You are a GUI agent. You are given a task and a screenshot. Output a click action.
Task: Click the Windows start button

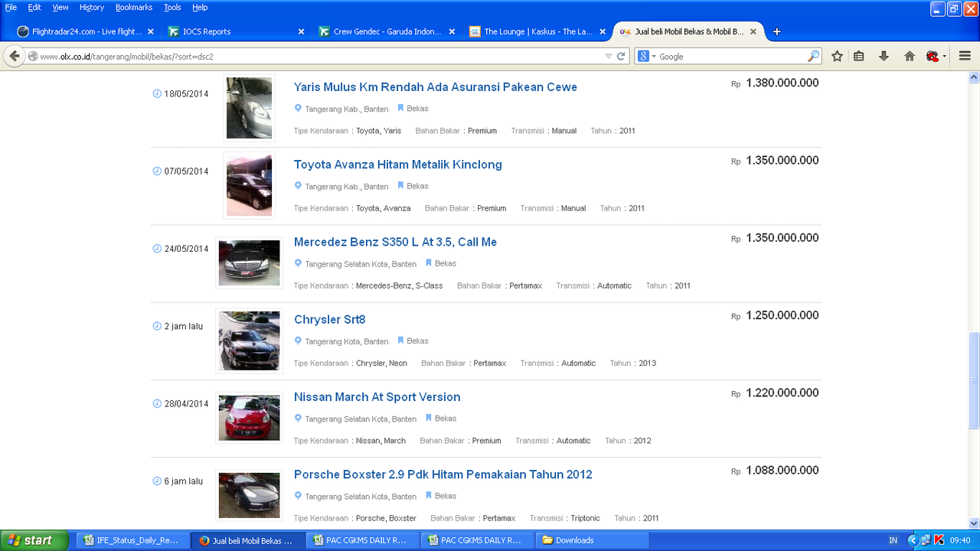(x=34, y=540)
